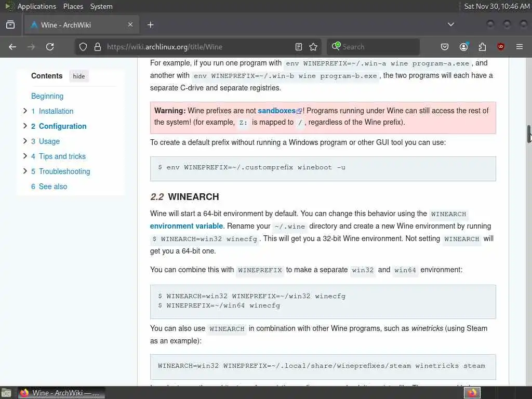Go back to the previous page

(12, 47)
